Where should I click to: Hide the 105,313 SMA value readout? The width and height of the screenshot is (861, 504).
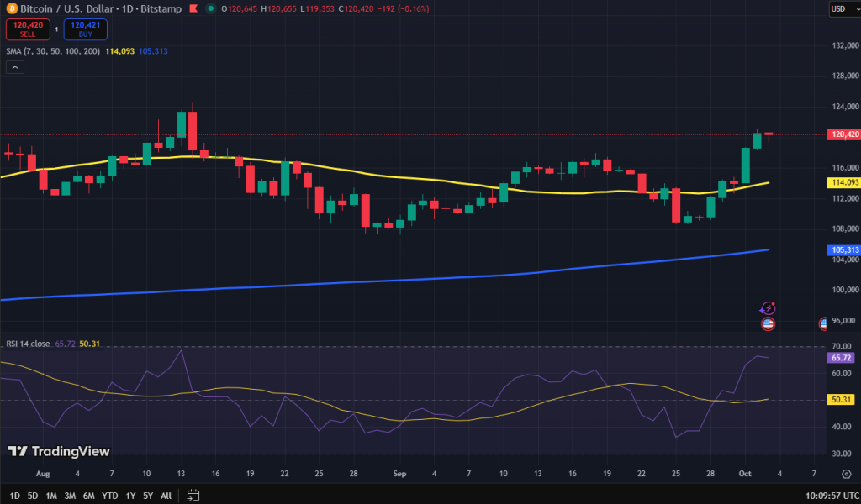click(x=151, y=51)
